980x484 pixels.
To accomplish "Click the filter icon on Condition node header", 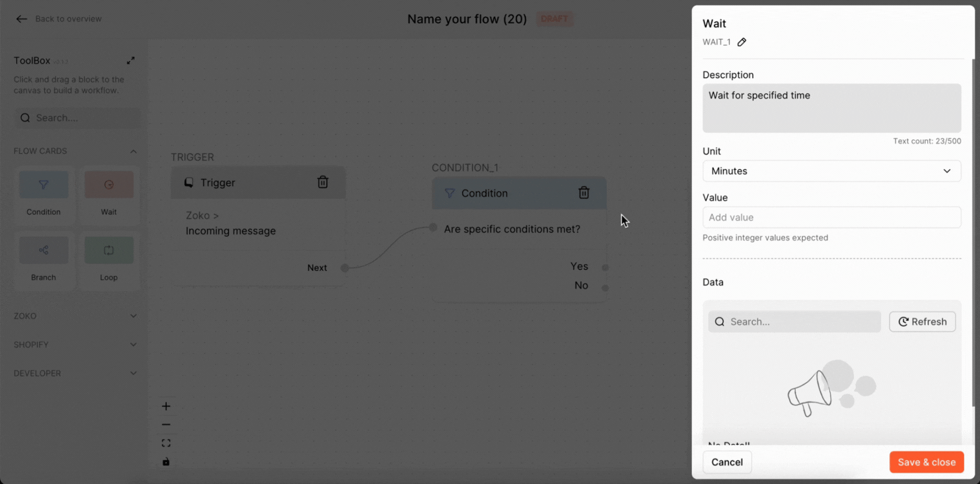I will click(x=450, y=193).
